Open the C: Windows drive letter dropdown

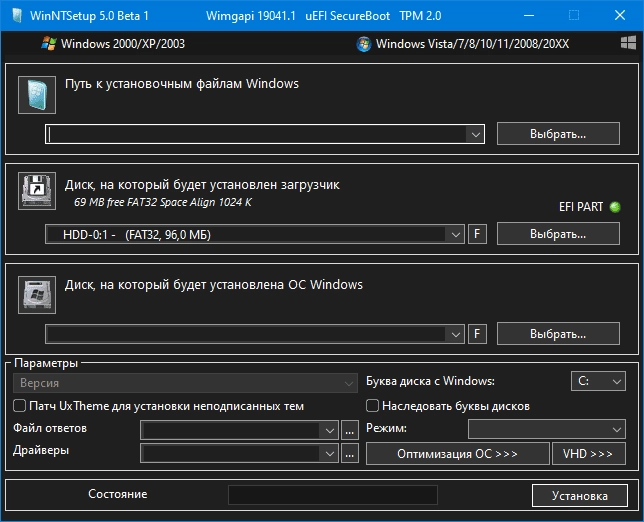click(x=598, y=381)
